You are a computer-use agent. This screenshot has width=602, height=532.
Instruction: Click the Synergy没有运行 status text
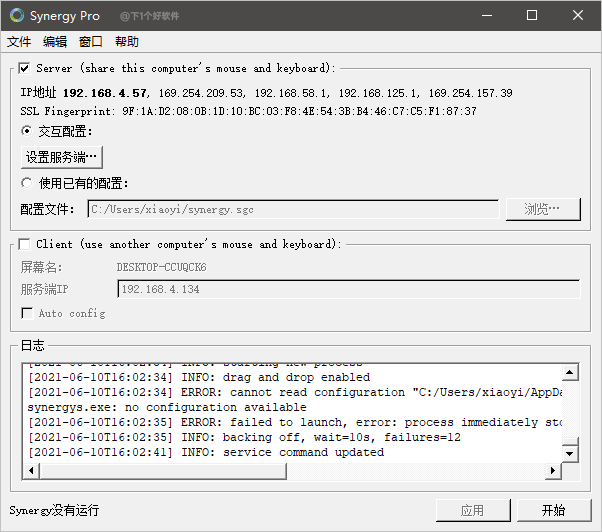coord(54,510)
